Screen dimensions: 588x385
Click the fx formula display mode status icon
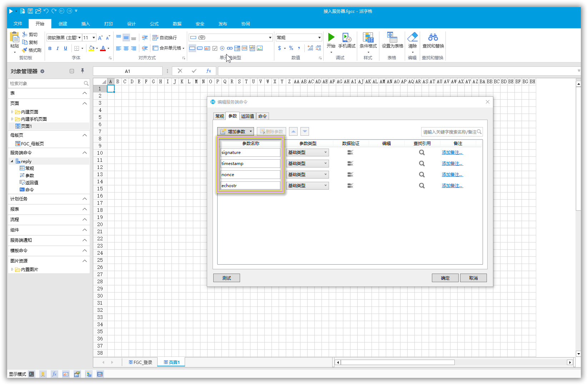54,374
